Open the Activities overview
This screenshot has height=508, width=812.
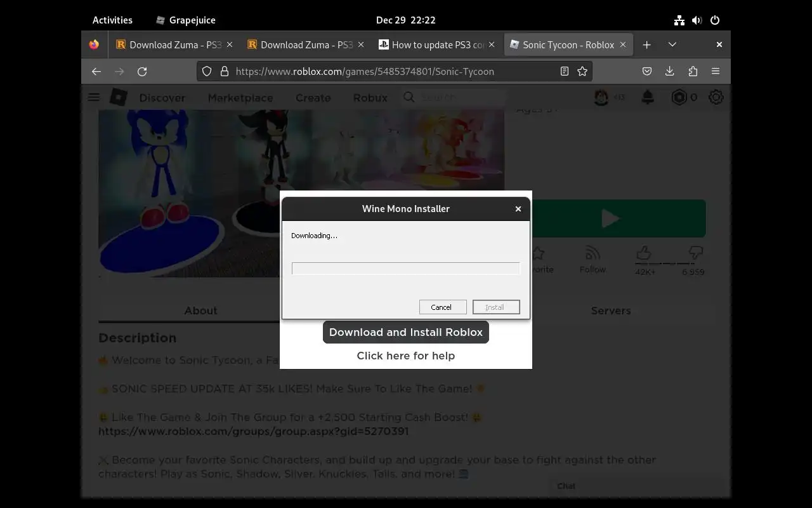[112, 20]
